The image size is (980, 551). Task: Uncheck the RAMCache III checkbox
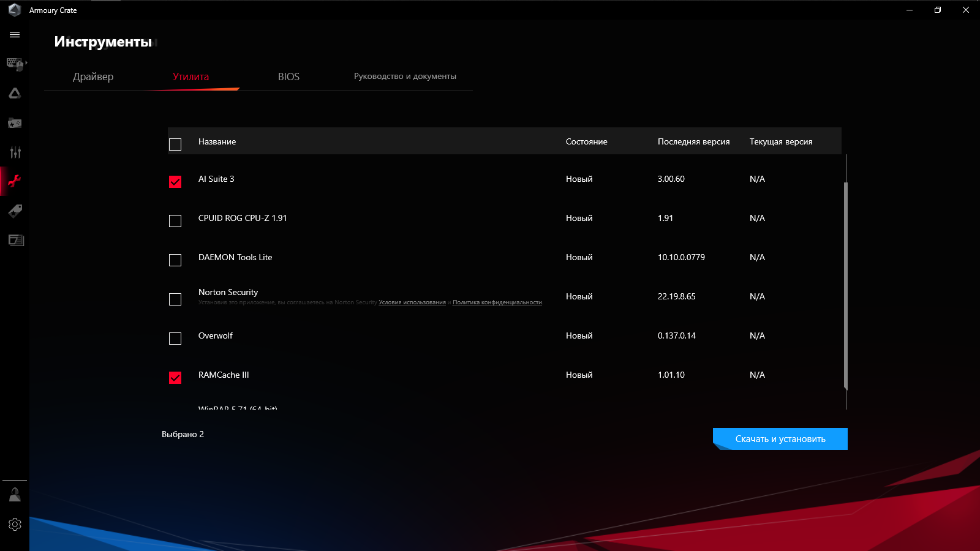click(x=175, y=378)
